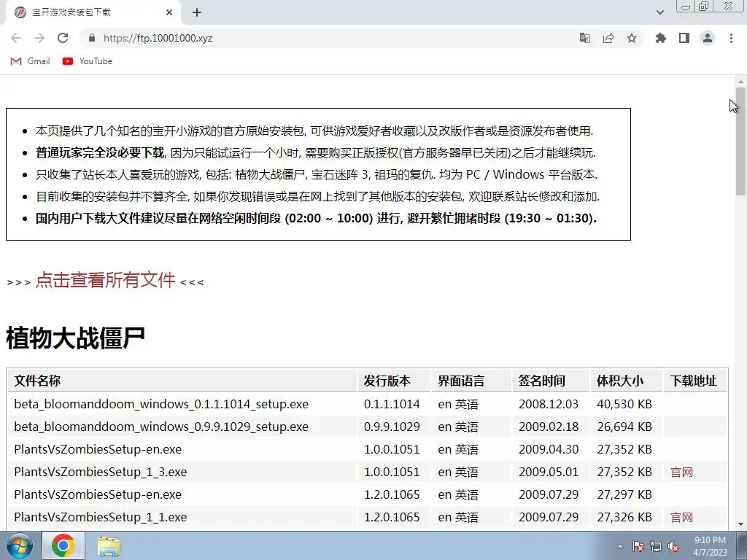Viewport: 747px width, 560px height.
Task: Click 官网 link for PlantsVsZombiesSetup_1_3.exe
Action: (x=681, y=472)
